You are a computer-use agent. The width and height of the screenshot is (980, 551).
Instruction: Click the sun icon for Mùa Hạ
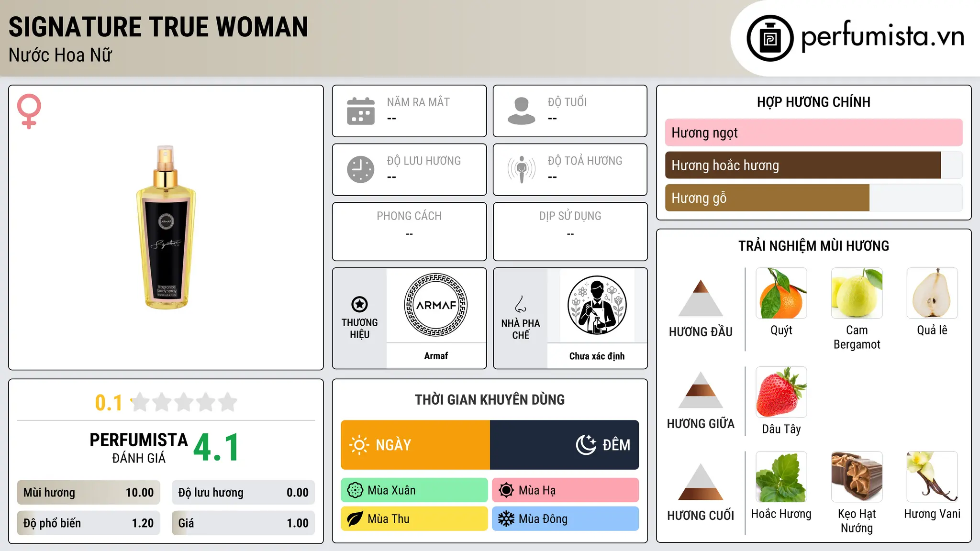pos(506,490)
